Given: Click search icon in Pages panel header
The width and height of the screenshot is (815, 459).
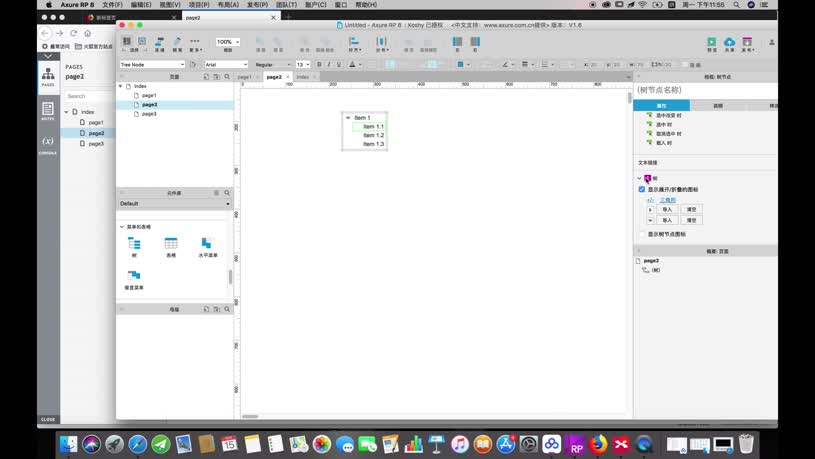Looking at the screenshot, I should pyautogui.click(x=227, y=76).
